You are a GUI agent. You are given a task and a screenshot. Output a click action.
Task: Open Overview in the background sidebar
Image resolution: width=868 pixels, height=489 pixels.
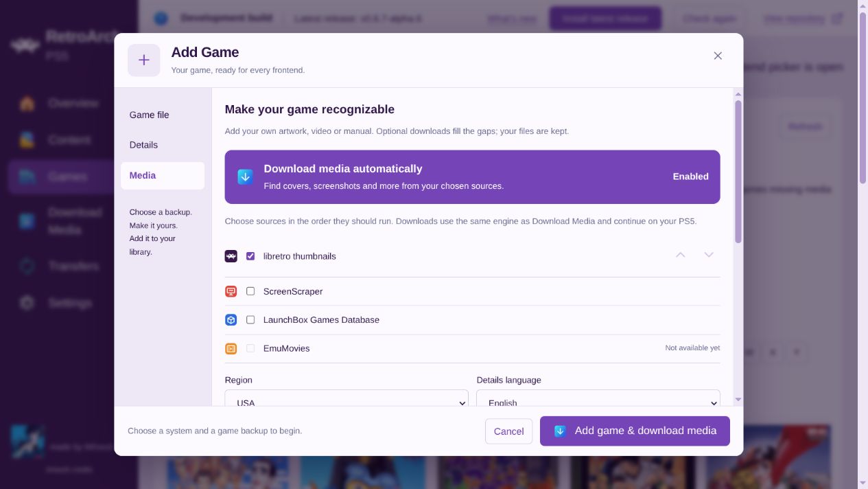point(60,104)
